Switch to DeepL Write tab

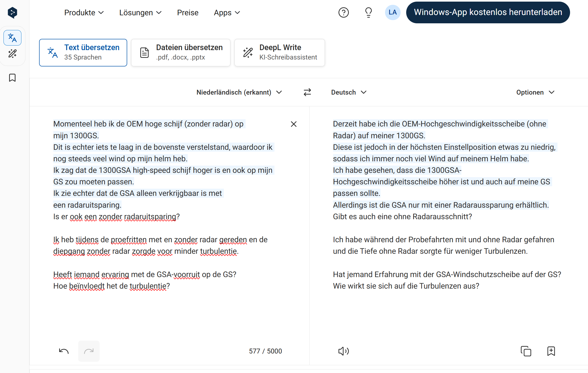pos(280,53)
